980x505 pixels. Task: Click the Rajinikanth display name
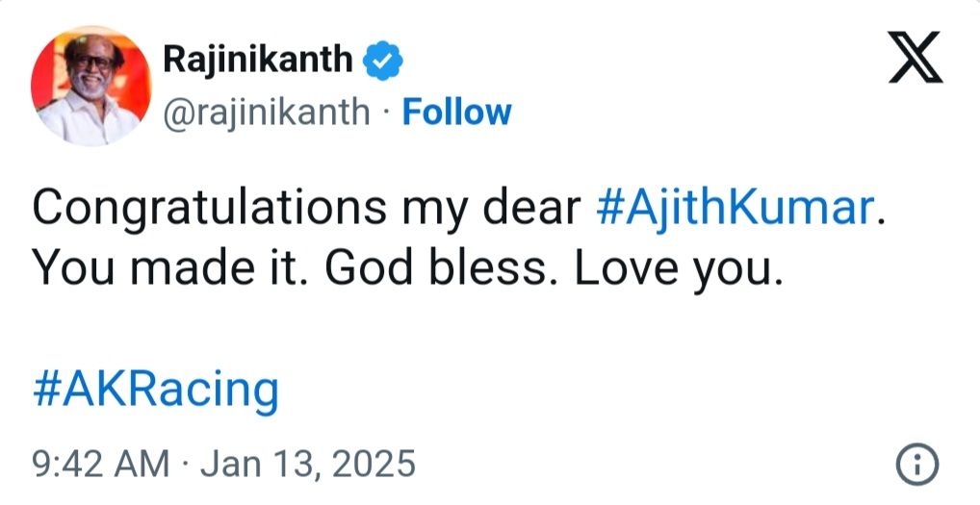[258, 61]
